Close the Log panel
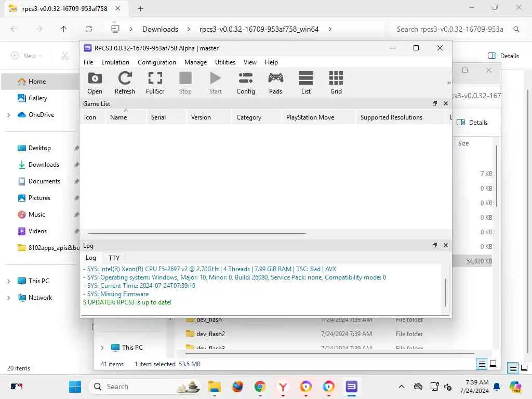The image size is (532, 399). (445, 245)
